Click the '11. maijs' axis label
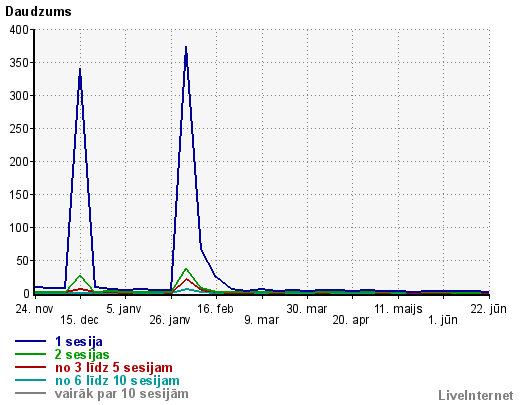The image size is (520, 405). coord(398,309)
